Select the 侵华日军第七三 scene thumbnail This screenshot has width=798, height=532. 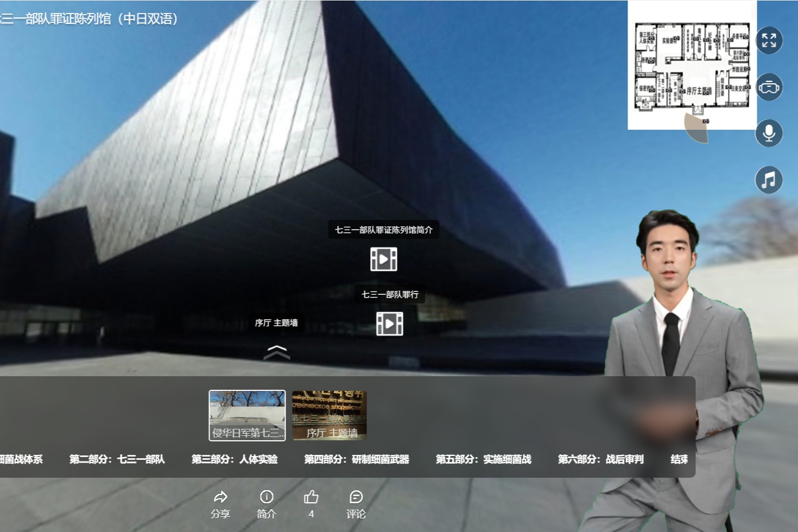point(247,415)
